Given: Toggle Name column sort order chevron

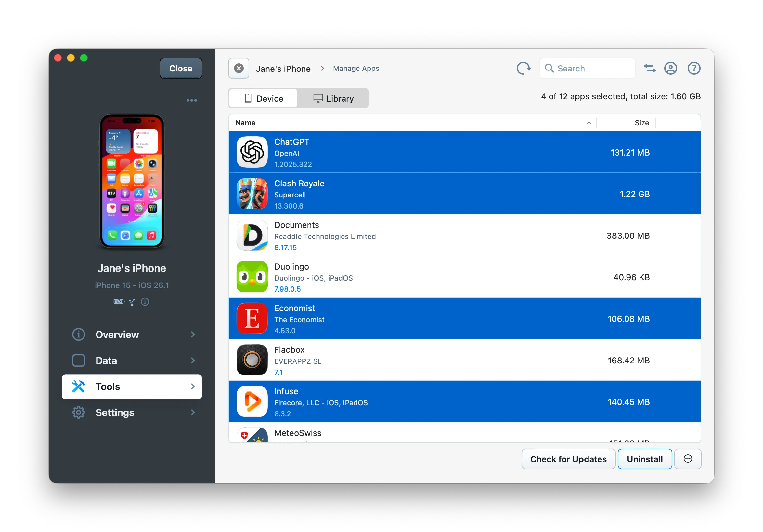Looking at the screenshot, I should point(589,123).
